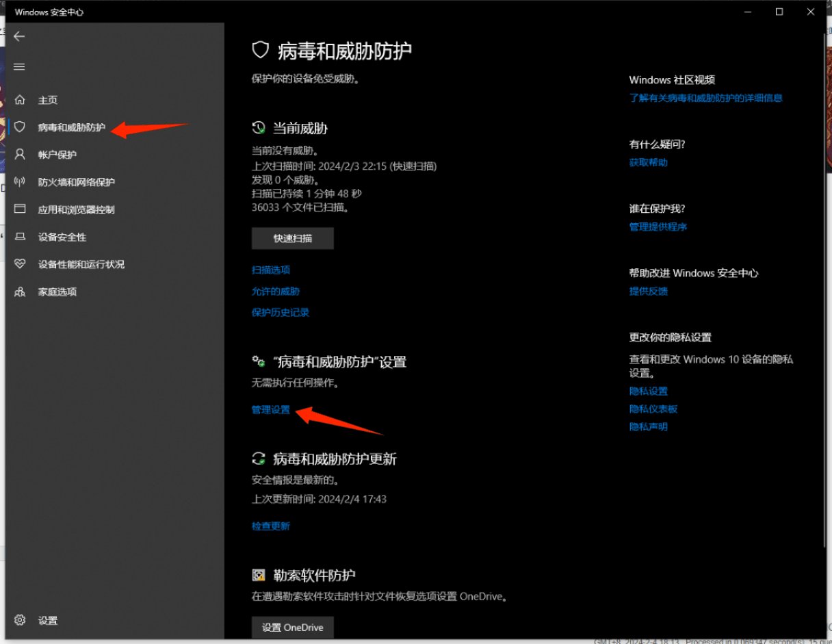This screenshot has height=644, width=832.
Task: Click the 检查更新 link
Action: 271,526
